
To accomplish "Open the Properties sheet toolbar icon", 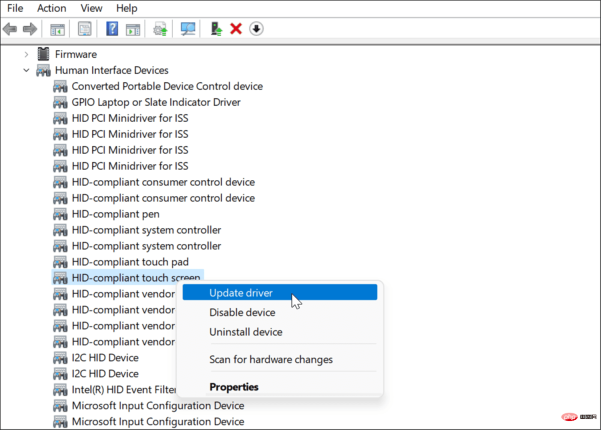I will coord(84,29).
